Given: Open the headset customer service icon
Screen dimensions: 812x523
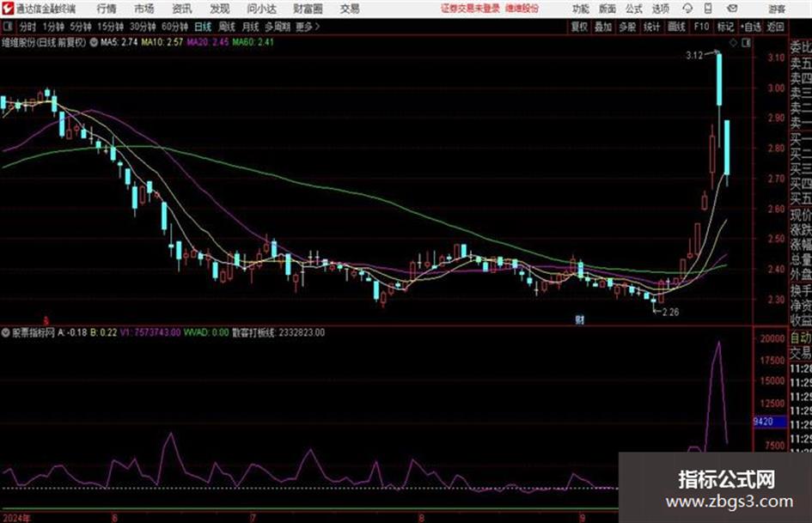Looking at the screenshot, I should point(687,9).
